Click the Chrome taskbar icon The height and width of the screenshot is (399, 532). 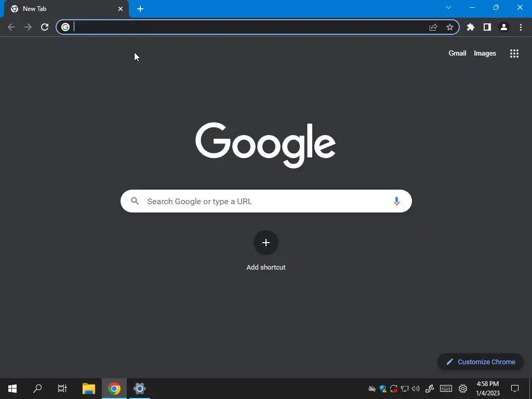114,389
